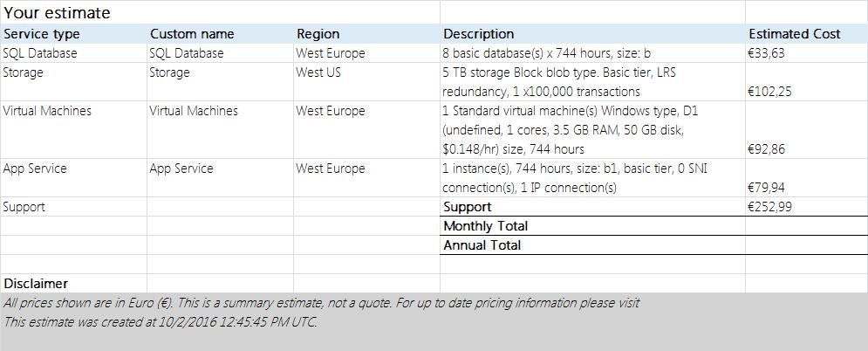Select the "Your estimate" title cell

[220, 12]
